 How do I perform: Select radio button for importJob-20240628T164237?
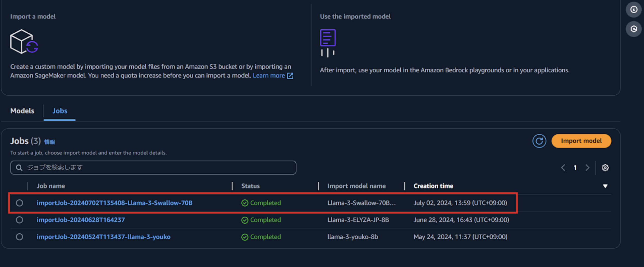pyautogui.click(x=19, y=220)
